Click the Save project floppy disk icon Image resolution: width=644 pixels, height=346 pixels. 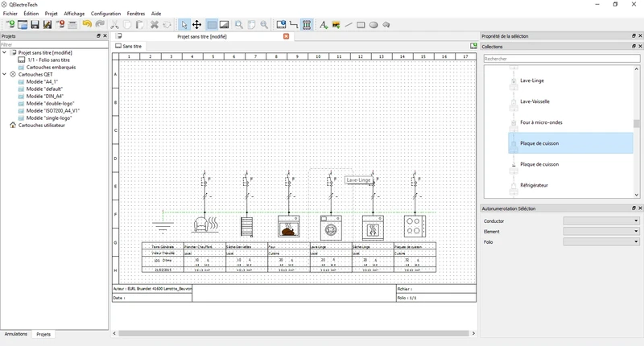35,25
